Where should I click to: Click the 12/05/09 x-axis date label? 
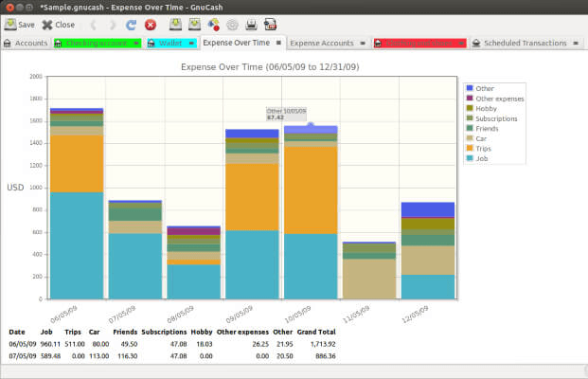tap(415, 315)
